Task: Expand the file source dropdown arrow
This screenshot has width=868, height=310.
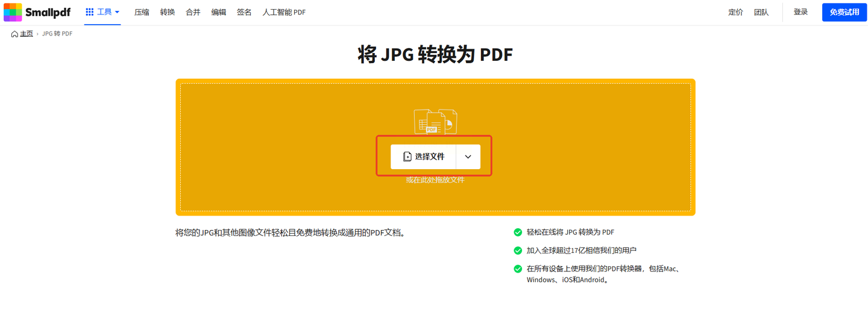Action: coord(468,157)
